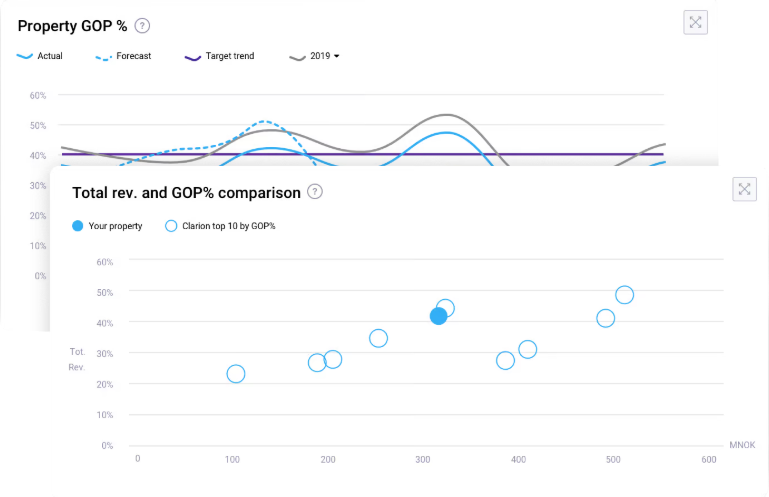Click the gray 2019 legend line icon

tap(297, 56)
